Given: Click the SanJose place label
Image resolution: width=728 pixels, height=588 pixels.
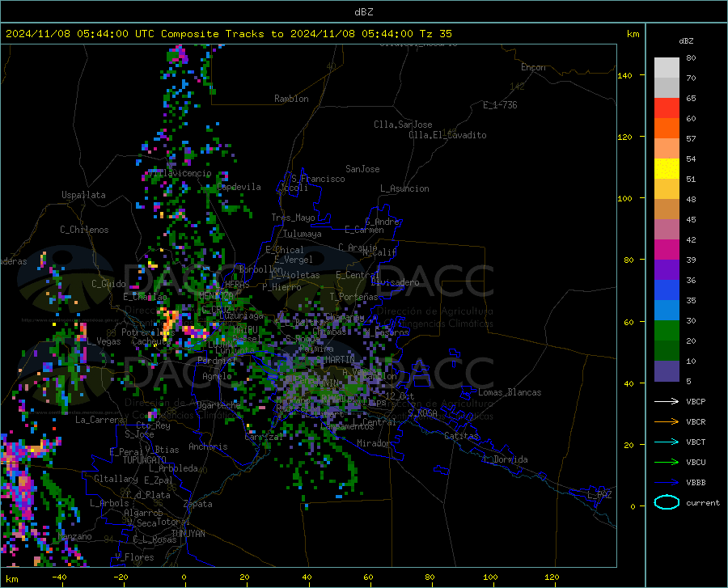Looking at the screenshot, I should [x=362, y=169].
